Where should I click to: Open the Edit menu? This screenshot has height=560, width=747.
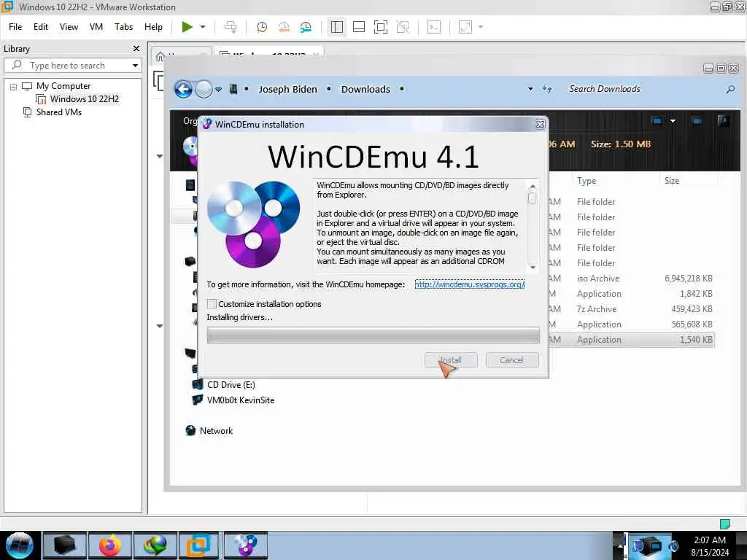click(41, 27)
